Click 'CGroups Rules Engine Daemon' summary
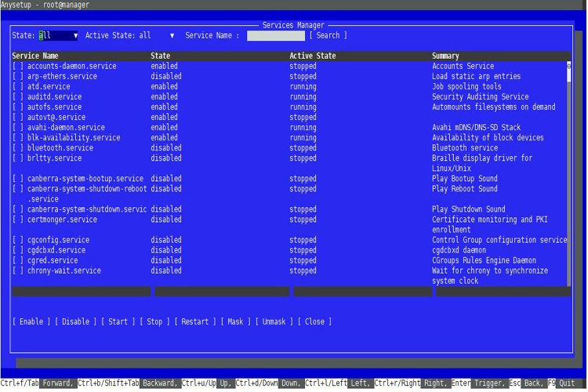This screenshot has width=588, height=392. click(x=485, y=260)
